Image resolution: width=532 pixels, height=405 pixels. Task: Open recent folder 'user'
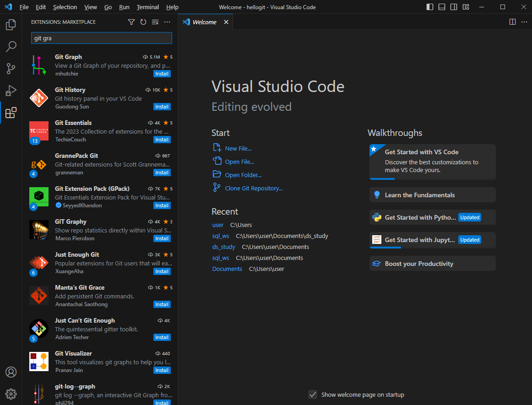pyautogui.click(x=218, y=225)
